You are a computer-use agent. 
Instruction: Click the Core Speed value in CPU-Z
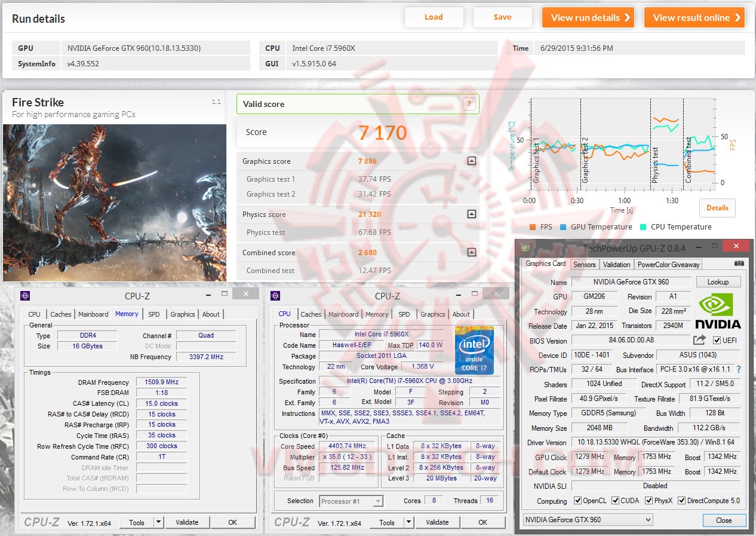[x=347, y=446]
